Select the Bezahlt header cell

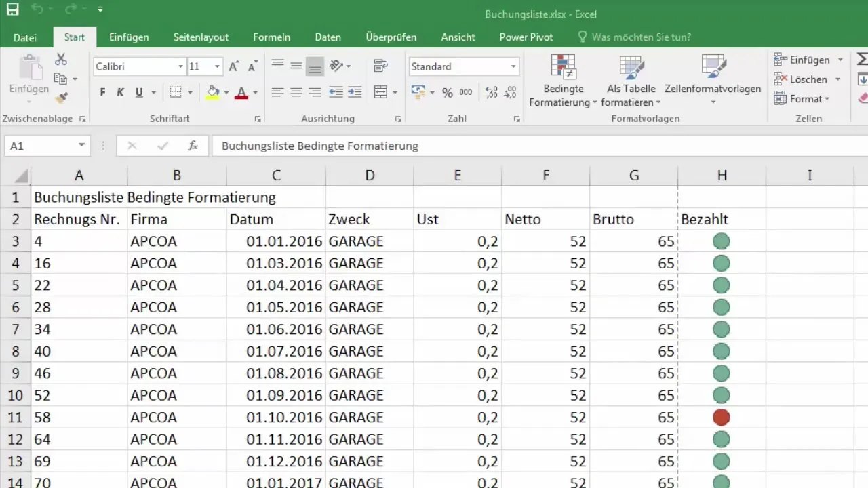click(722, 220)
